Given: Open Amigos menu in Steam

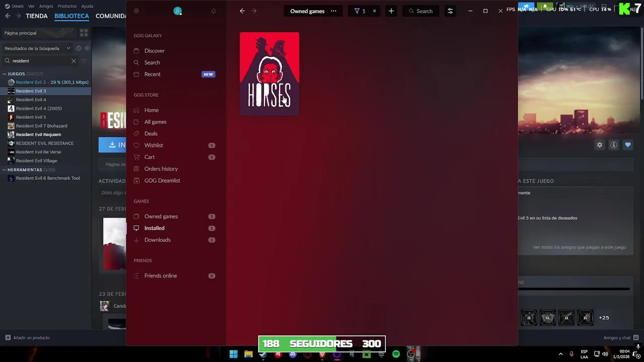Looking at the screenshot, I should point(46,6).
